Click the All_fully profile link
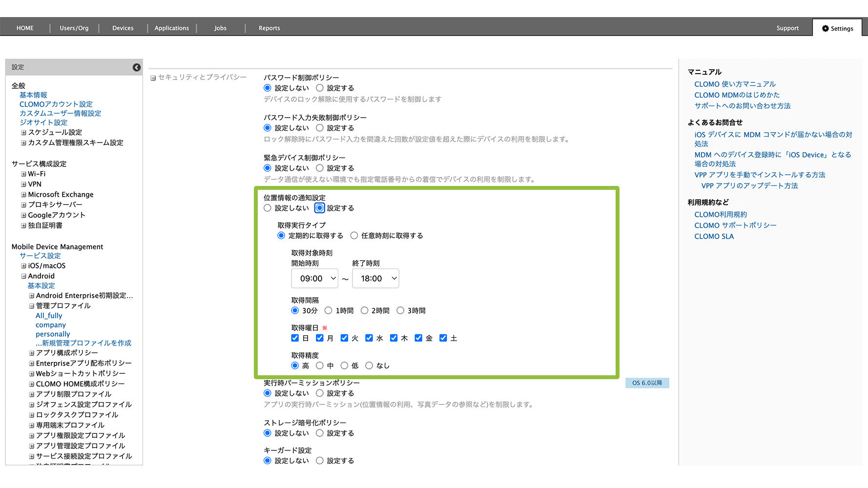 pos(49,316)
